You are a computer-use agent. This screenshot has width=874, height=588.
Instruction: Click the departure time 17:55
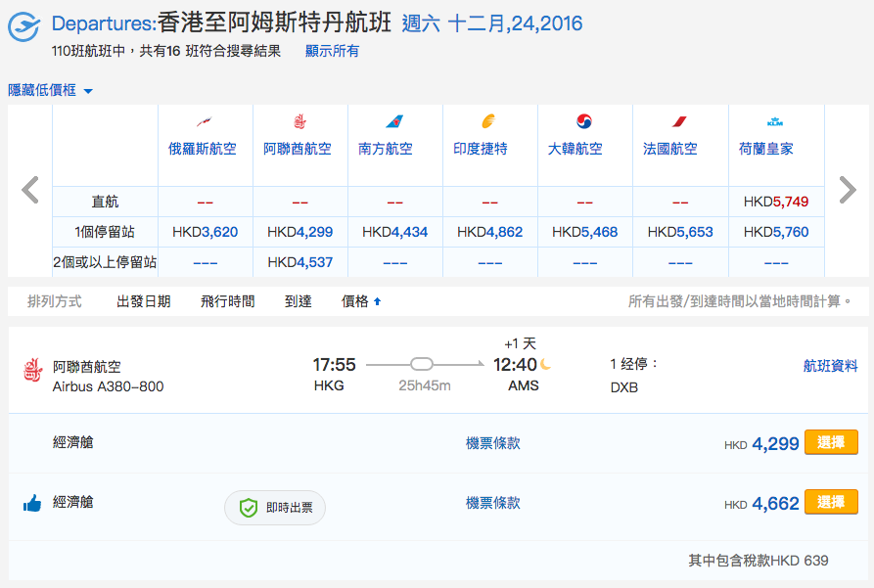point(334,365)
